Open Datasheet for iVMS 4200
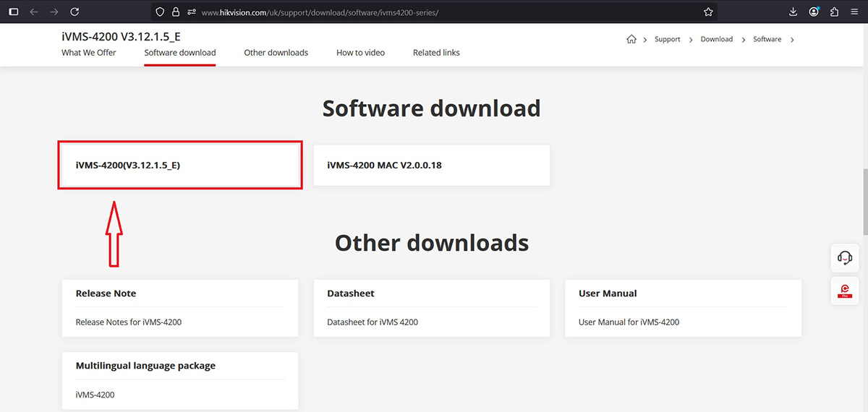Viewport: 868px width, 412px height. [x=373, y=322]
